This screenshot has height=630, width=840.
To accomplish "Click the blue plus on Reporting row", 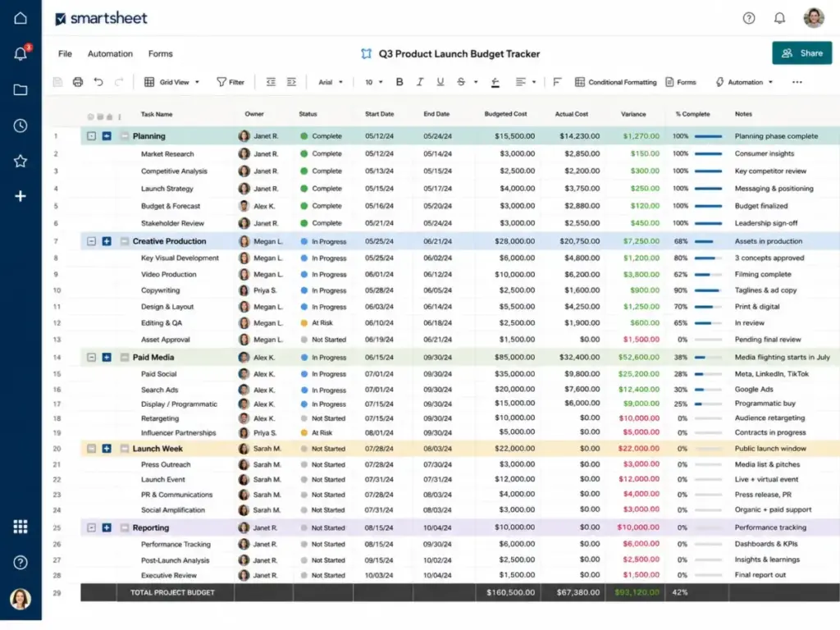I will [107, 527].
